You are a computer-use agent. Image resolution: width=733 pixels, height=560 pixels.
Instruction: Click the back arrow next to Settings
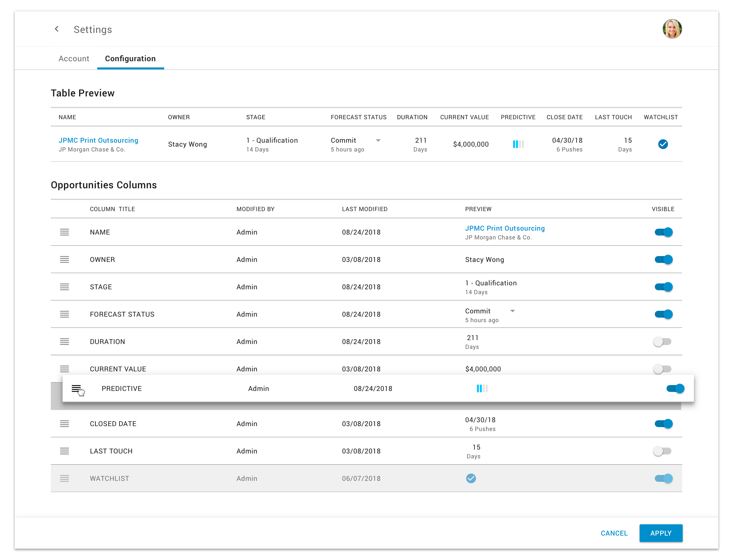[57, 29]
